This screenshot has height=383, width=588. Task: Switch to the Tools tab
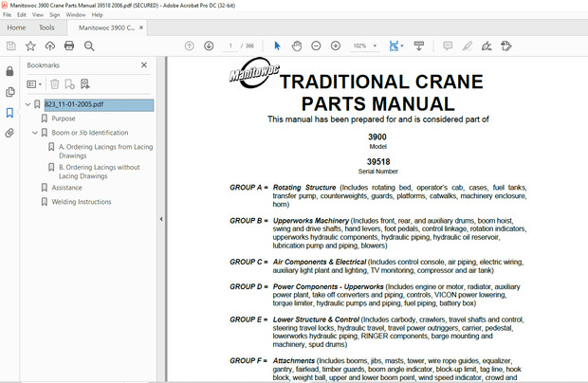[x=46, y=27]
